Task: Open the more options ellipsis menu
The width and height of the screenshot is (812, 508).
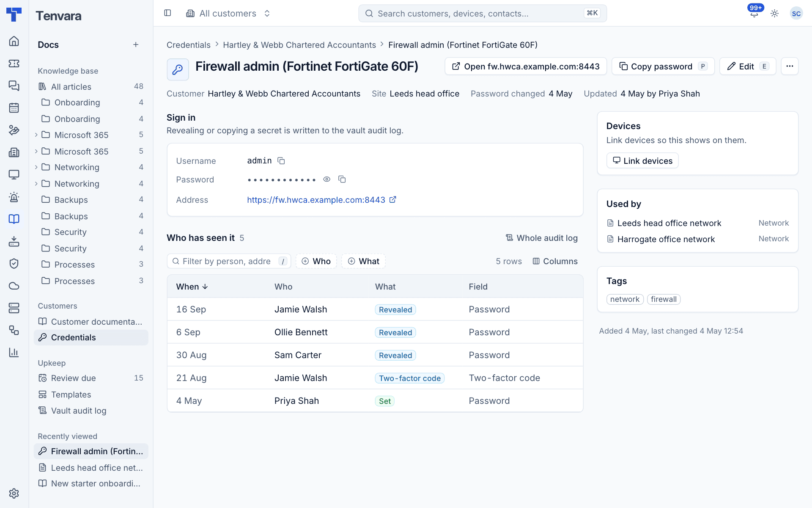Action: coord(790,66)
